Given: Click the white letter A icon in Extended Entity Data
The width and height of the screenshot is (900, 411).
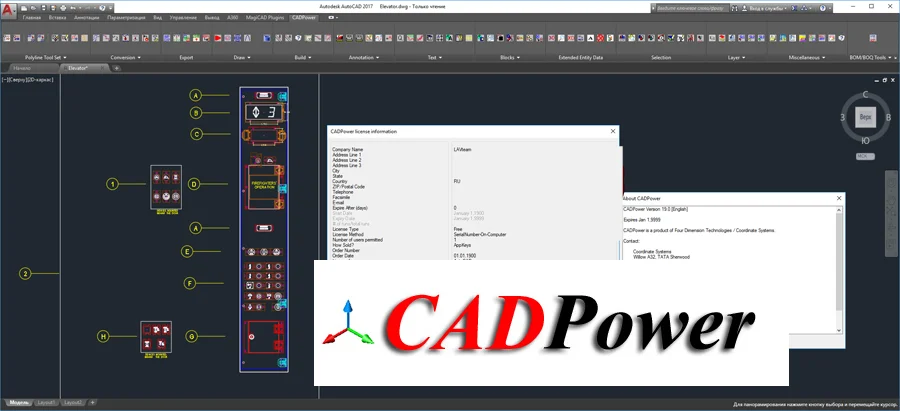Looking at the screenshot, I should point(590,38).
